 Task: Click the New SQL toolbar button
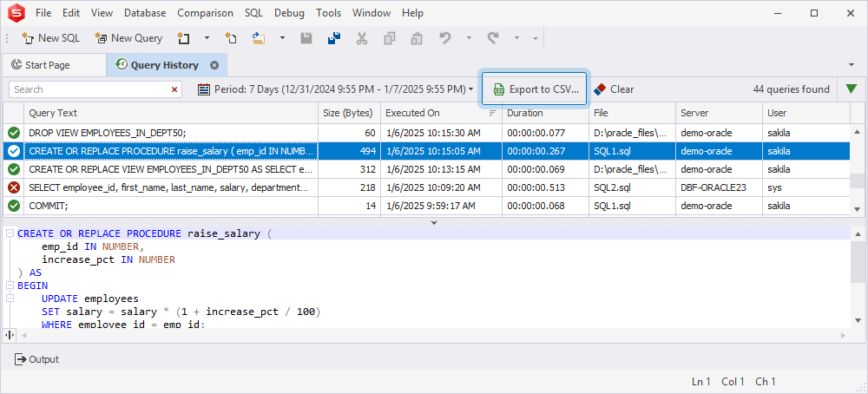click(51, 38)
